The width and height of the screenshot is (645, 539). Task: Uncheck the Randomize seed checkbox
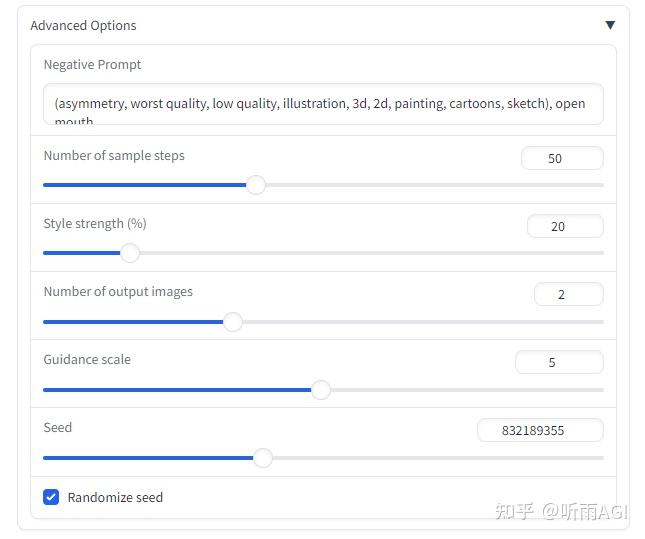click(51, 497)
